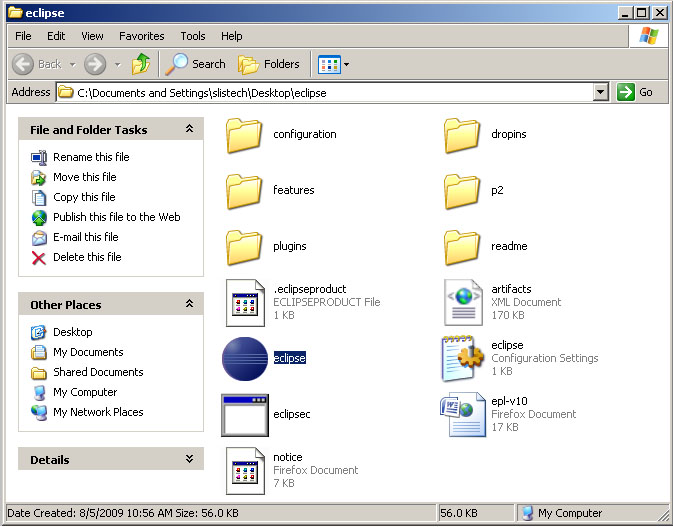
Task: Click Delete this file link
Action: [87, 257]
